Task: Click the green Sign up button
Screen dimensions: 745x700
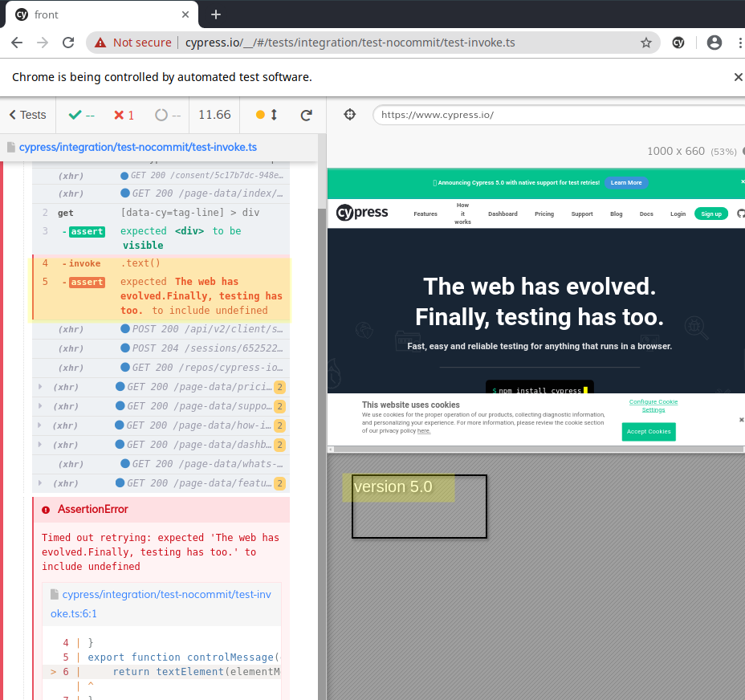Action: 710,214
